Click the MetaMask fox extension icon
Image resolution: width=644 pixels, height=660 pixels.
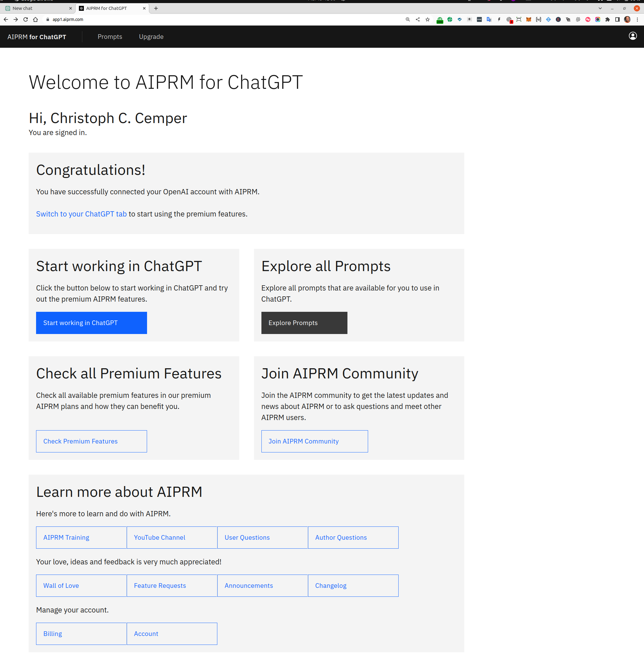click(528, 20)
